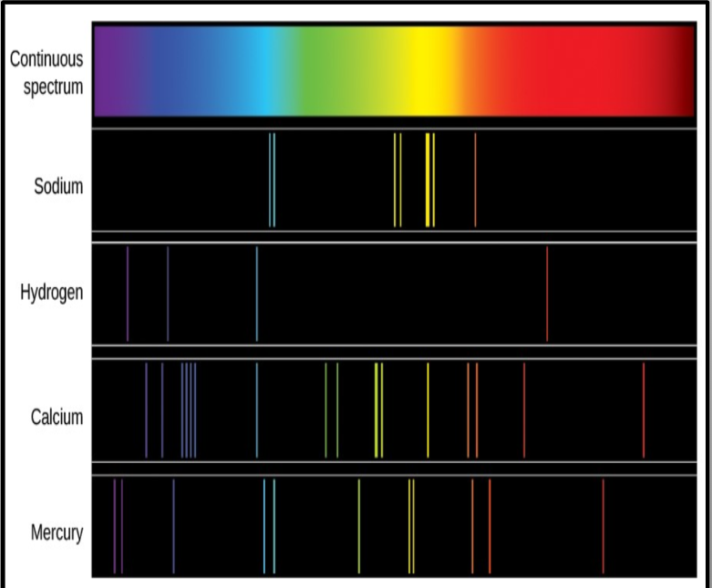Select the leftmost violet Hydrogen line
Screen dimensions: 712x588
click(x=128, y=293)
